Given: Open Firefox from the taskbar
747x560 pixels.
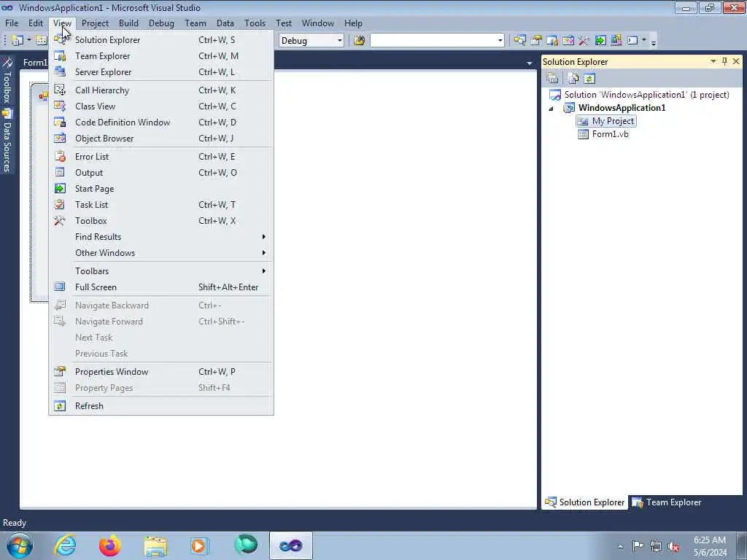Looking at the screenshot, I should click(109, 545).
